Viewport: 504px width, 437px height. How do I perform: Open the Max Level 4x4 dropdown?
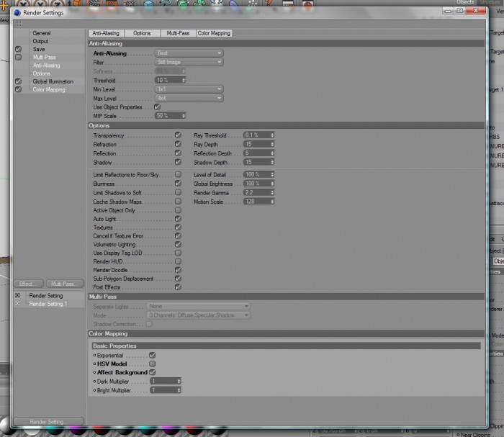coord(189,98)
